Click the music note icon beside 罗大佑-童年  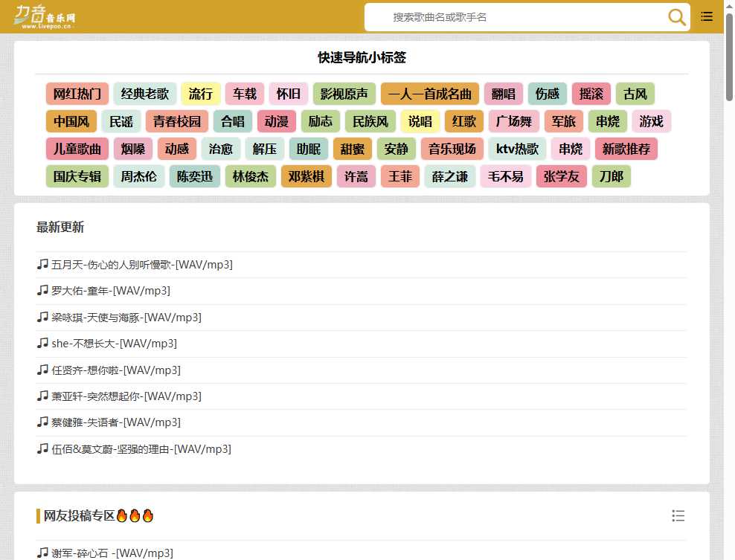point(42,290)
